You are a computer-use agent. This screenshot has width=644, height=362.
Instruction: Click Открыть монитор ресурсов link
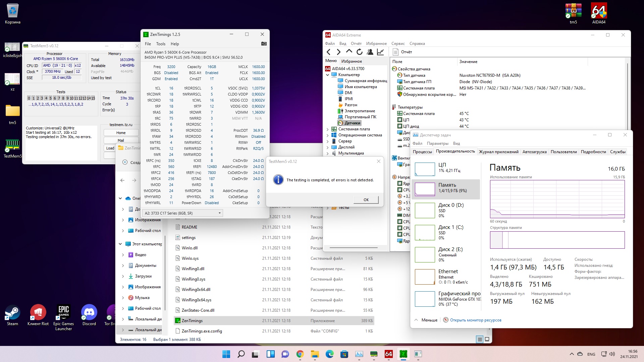(x=475, y=320)
